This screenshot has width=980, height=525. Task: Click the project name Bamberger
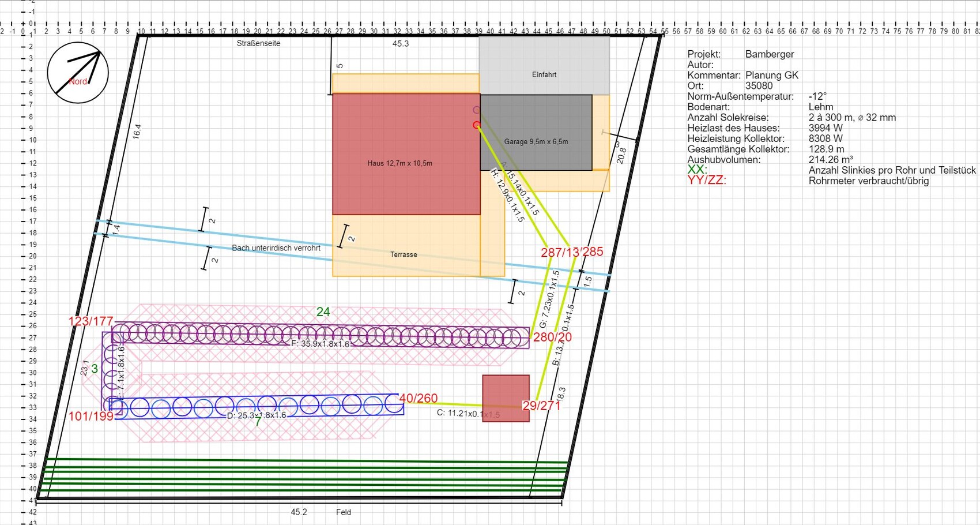pyautogui.click(x=769, y=54)
